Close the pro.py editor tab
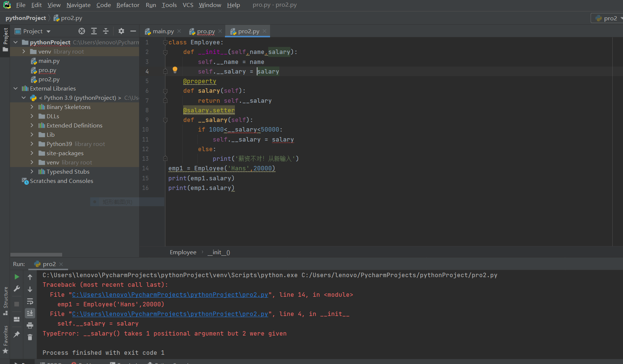Screen dimensions: 623x364 (220, 31)
